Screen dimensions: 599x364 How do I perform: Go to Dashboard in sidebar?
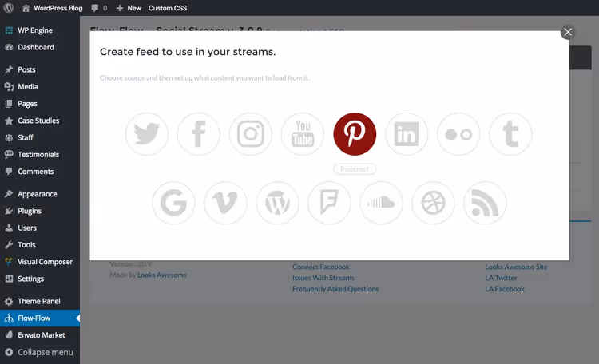pos(40,47)
